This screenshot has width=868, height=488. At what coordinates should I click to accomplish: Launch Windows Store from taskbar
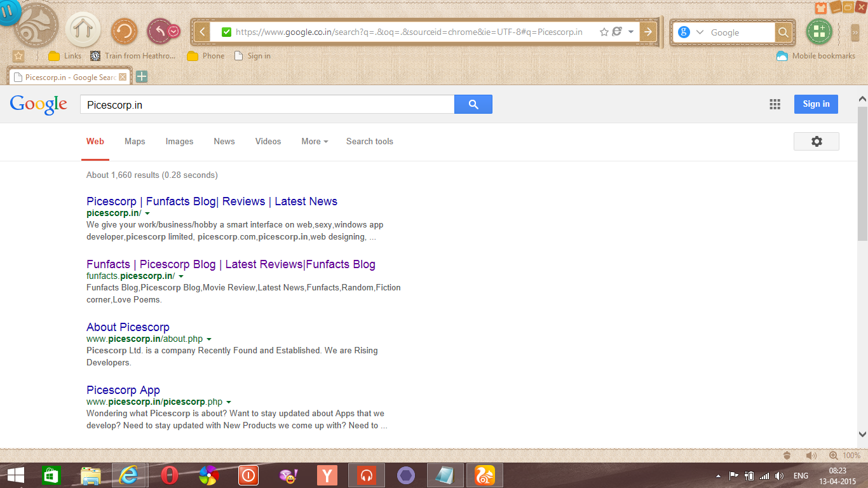[x=51, y=475]
